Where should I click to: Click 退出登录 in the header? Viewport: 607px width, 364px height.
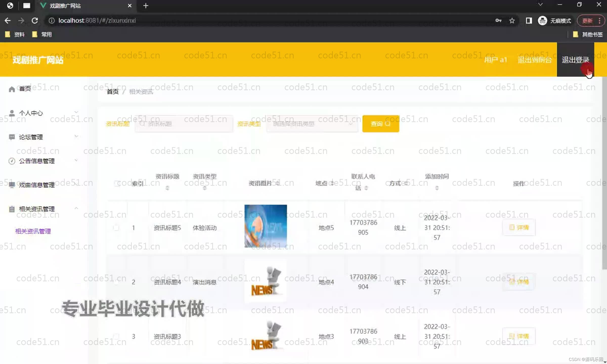click(575, 60)
